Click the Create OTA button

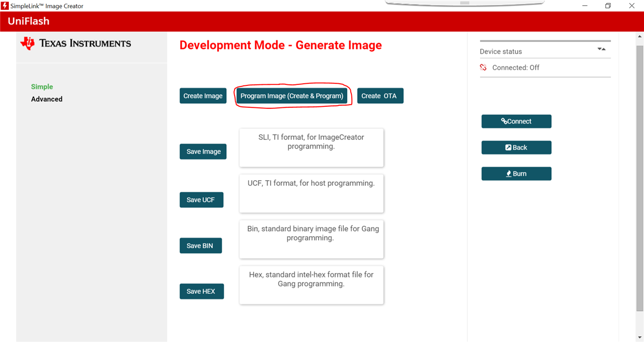point(380,96)
